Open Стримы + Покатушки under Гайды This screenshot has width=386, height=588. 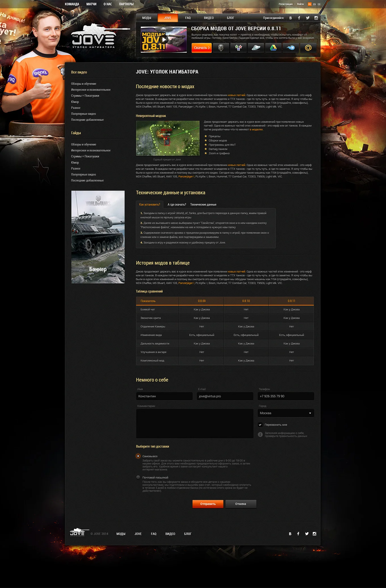(85, 157)
